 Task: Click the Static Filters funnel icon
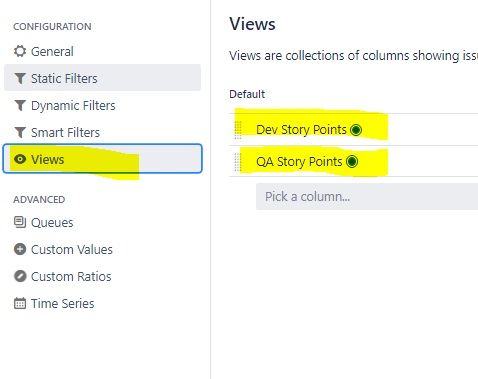pyautogui.click(x=20, y=79)
